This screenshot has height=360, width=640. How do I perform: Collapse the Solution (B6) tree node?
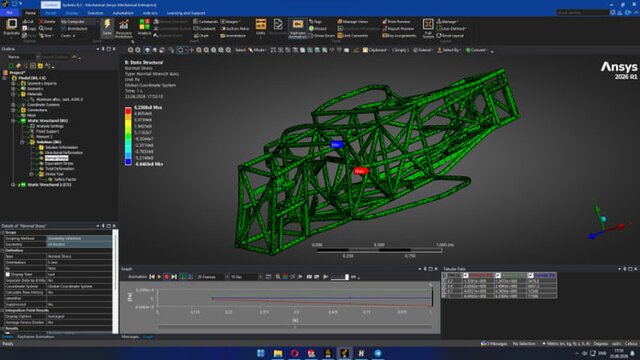click(22, 142)
